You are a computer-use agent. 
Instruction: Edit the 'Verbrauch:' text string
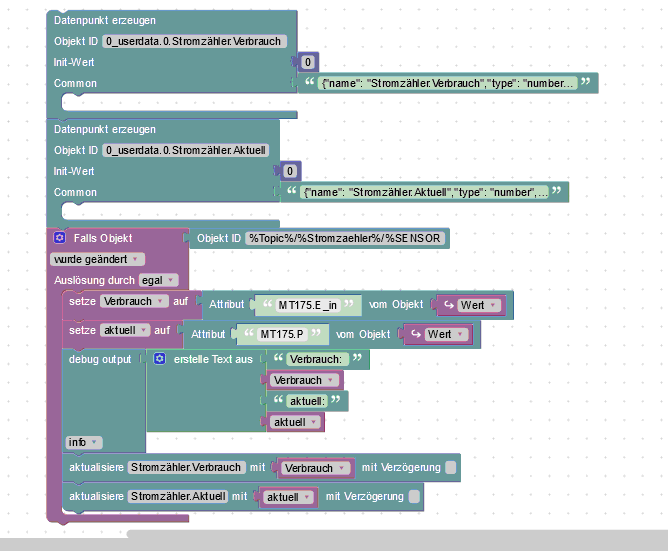coord(316,359)
